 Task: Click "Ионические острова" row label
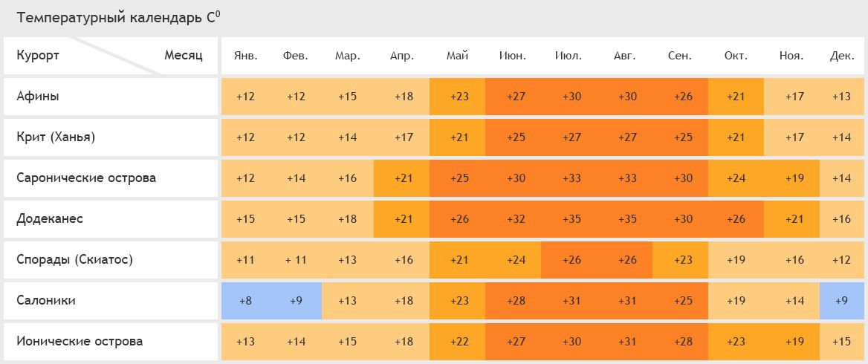[x=80, y=342]
